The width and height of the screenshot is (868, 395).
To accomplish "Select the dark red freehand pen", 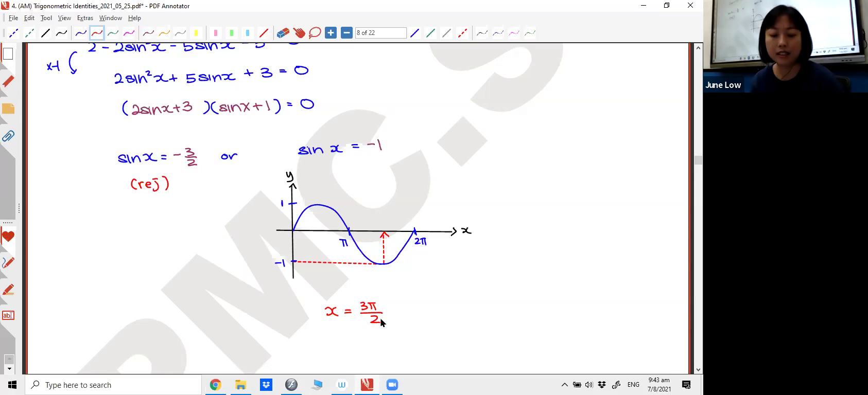I will [x=148, y=33].
